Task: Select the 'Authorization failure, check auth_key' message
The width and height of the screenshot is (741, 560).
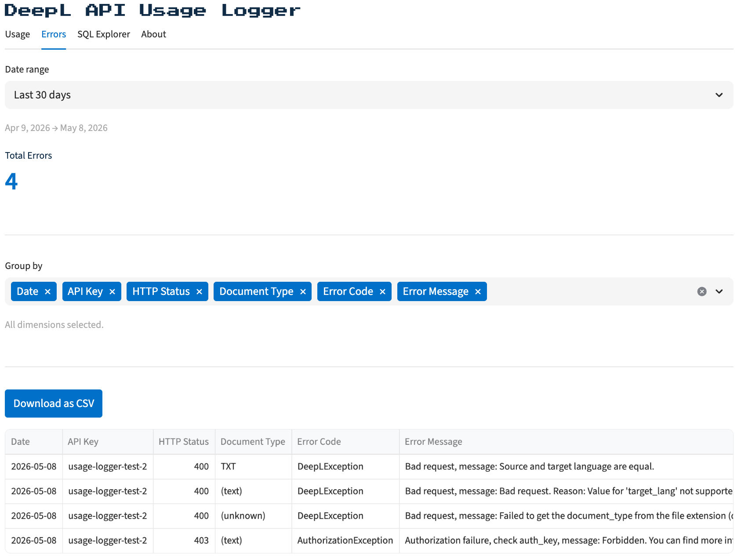Action: [x=566, y=540]
